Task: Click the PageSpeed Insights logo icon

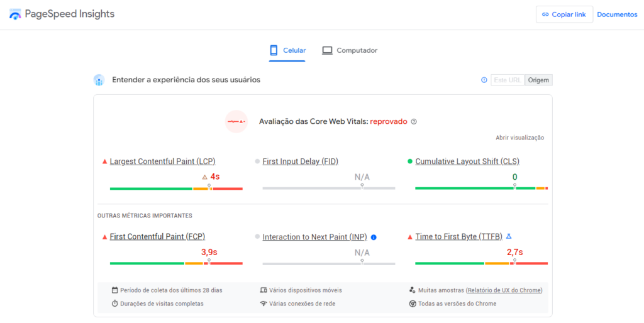Action: [x=15, y=14]
